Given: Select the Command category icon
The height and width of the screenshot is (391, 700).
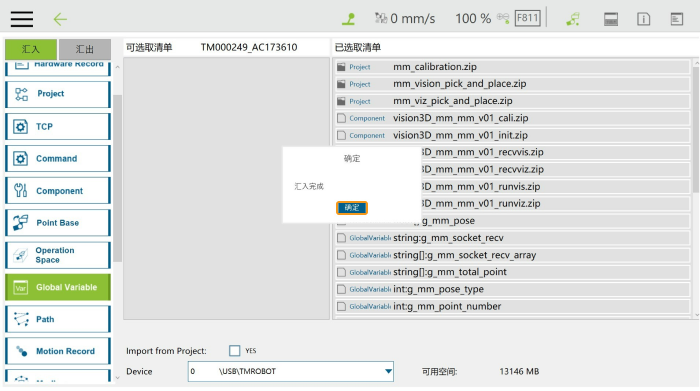Looking at the screenshot, I should (21, 159).
